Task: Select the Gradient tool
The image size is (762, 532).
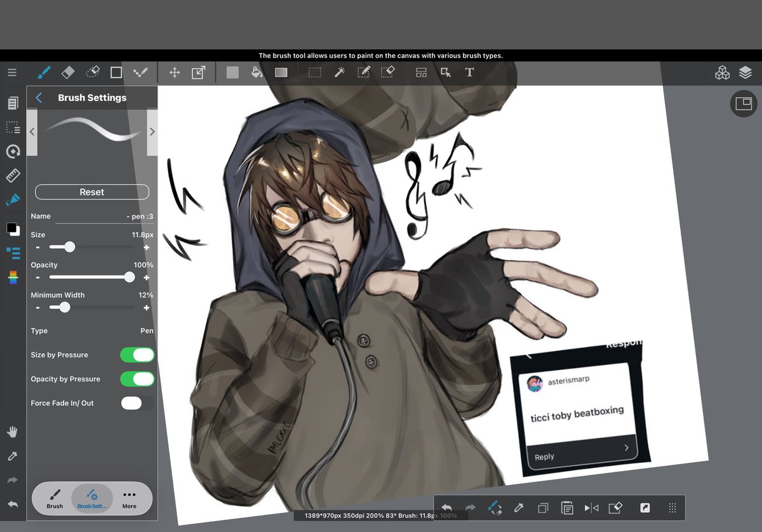Action: click(281, 72)
